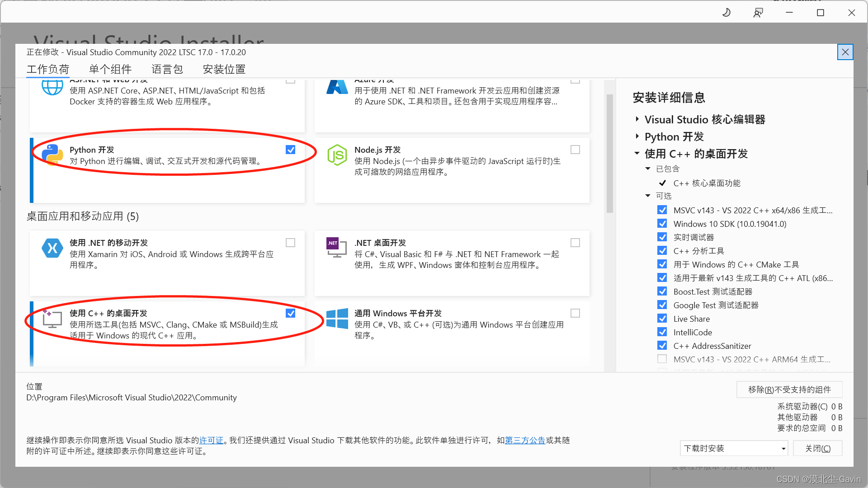Collapse the 可选 section
This screenshot has width=868, height=488.
[x=648, y=196]
